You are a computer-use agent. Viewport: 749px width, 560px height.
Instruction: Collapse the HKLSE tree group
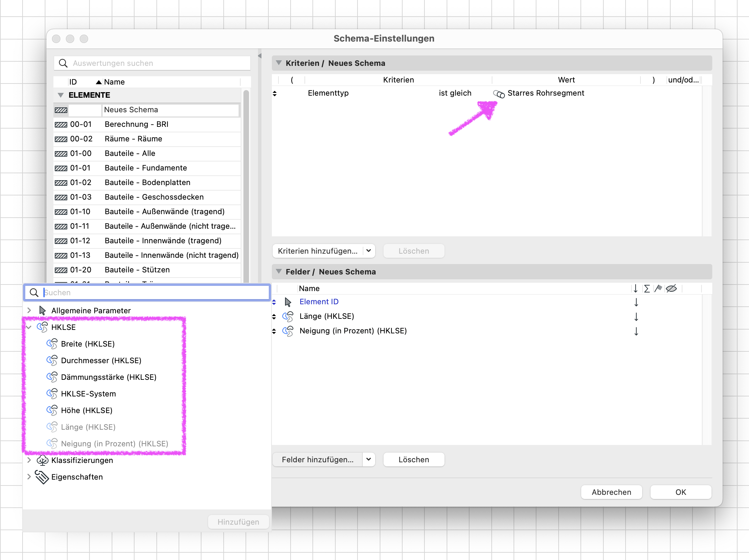29,327
